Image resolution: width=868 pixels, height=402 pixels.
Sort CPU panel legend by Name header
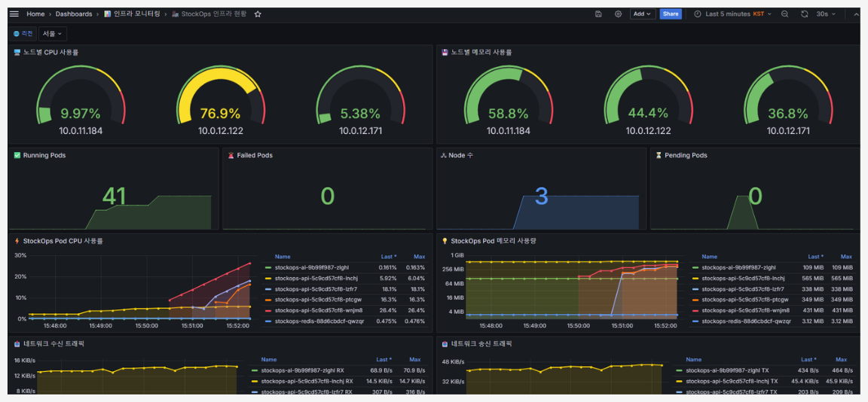pos(283,257)
